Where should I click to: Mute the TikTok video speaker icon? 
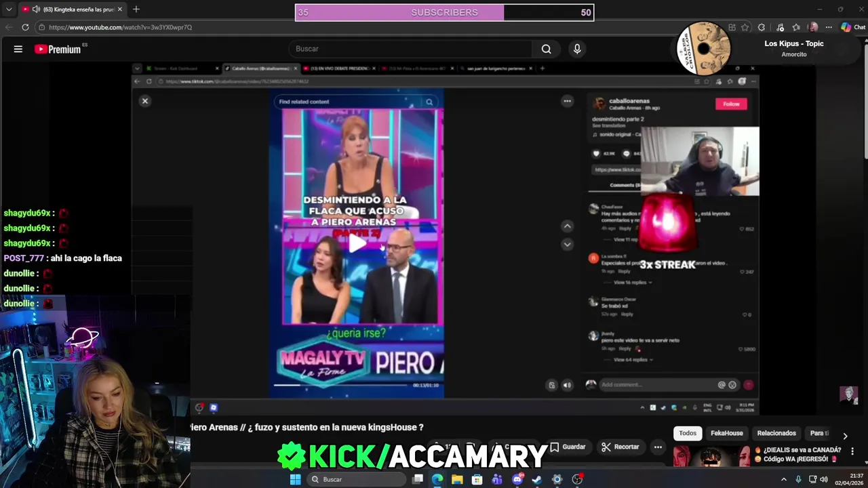click(567, 385)
